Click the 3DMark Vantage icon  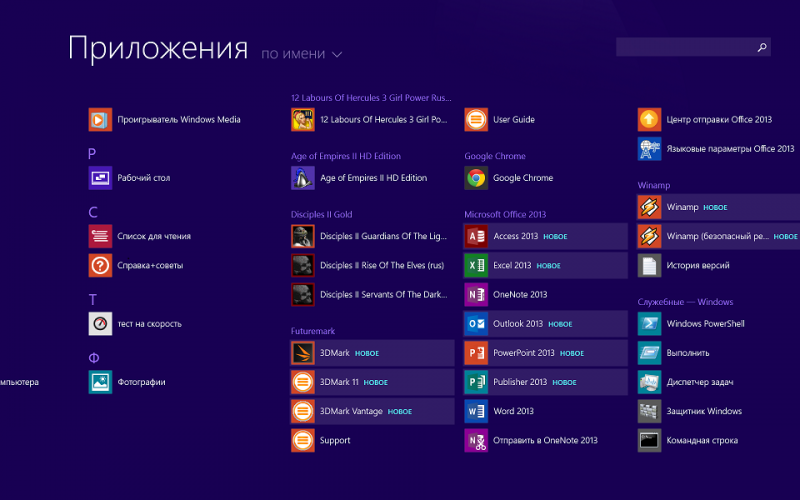[302, 411]
